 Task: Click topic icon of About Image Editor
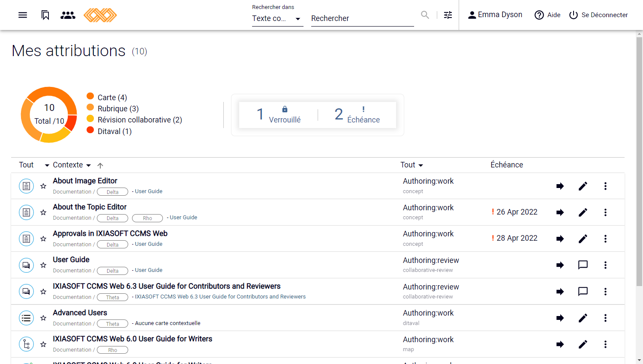[x=26, y=186]
